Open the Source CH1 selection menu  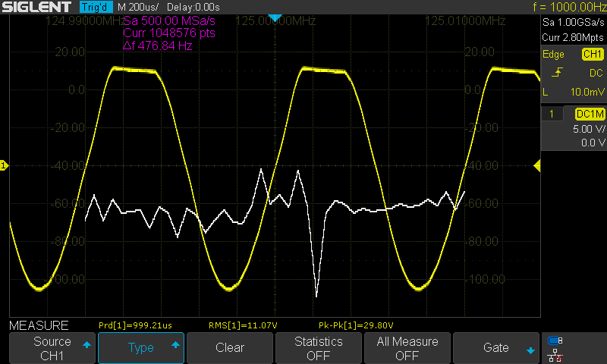pos(52,348)
